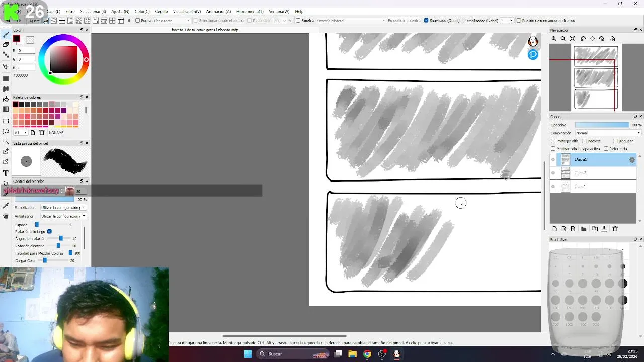
Task: Delete the selected layer trash icon
Action: coord(615,229)
